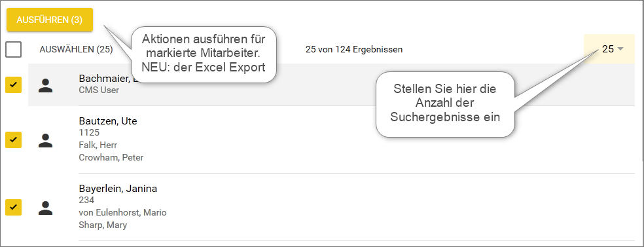Open employee entry Bayerlein, Janina

(118, 189)
